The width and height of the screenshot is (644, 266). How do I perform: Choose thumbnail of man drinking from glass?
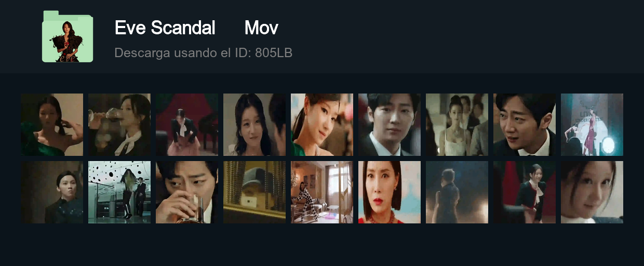[x=187, y=192]
